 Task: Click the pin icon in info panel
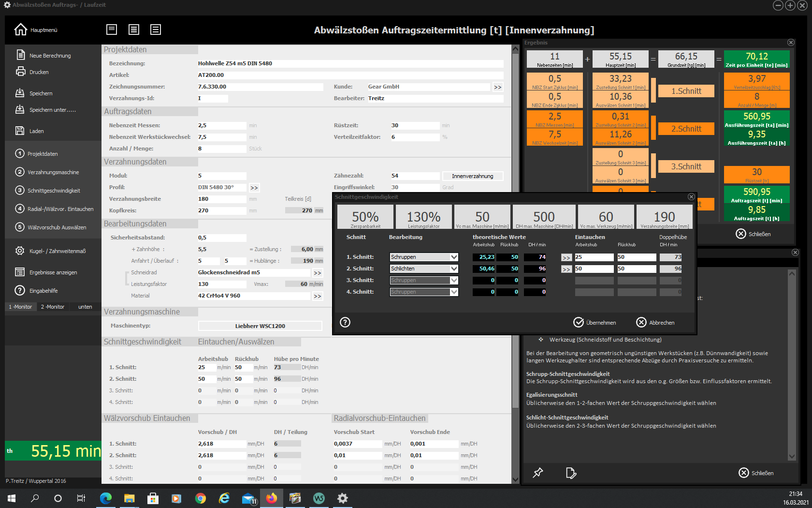click(x=537, y=473)
